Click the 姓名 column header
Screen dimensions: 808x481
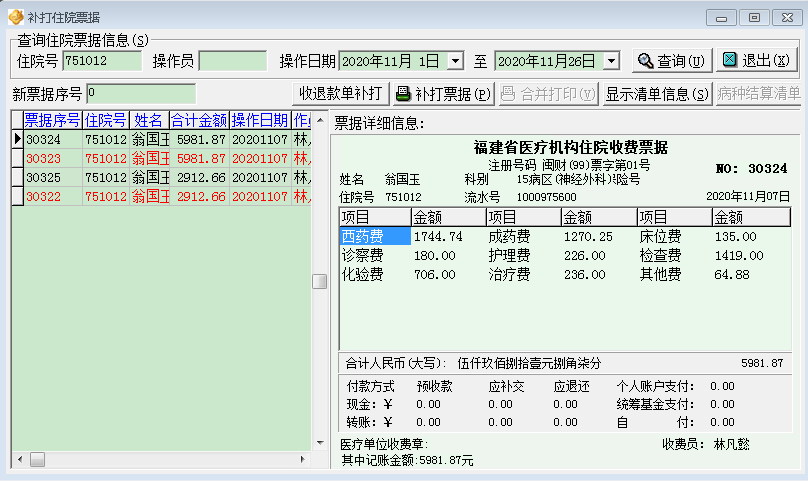coord(149,120)
